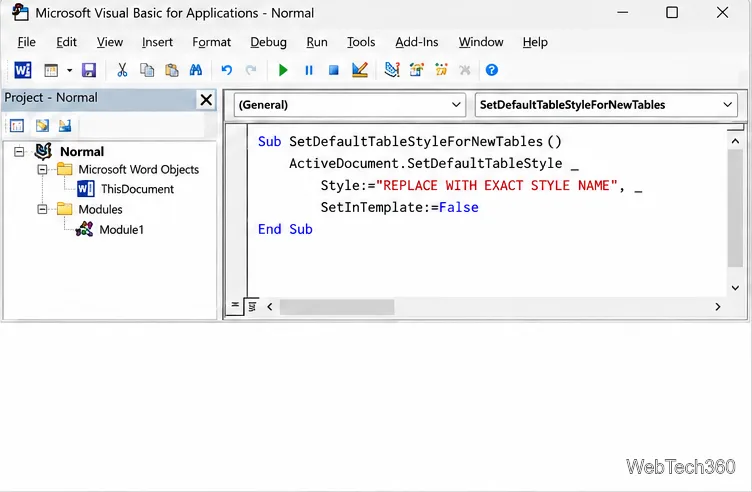Close the Project - Normal pane
The image size is (752, 492).
point(206,100)
